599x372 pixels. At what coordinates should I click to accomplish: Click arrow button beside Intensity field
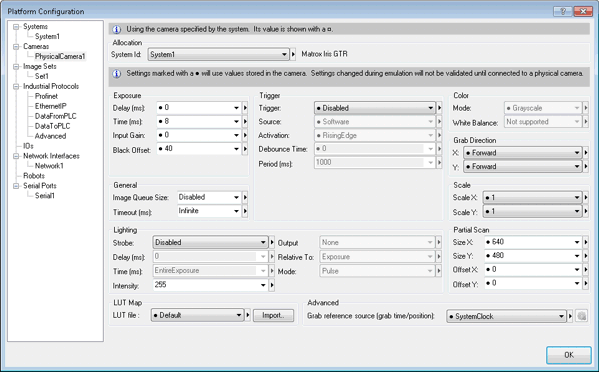click(272, 285)
